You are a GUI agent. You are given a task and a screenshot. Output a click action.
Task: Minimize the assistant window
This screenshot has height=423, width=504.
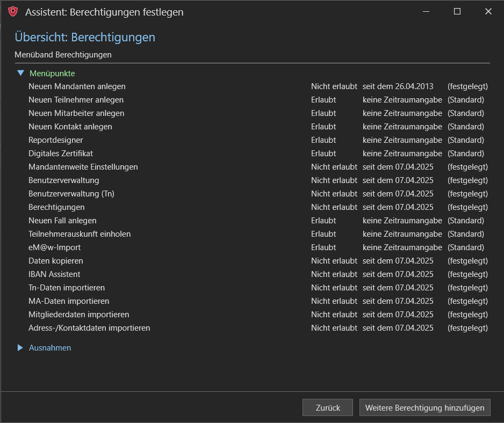coord(426,12)
